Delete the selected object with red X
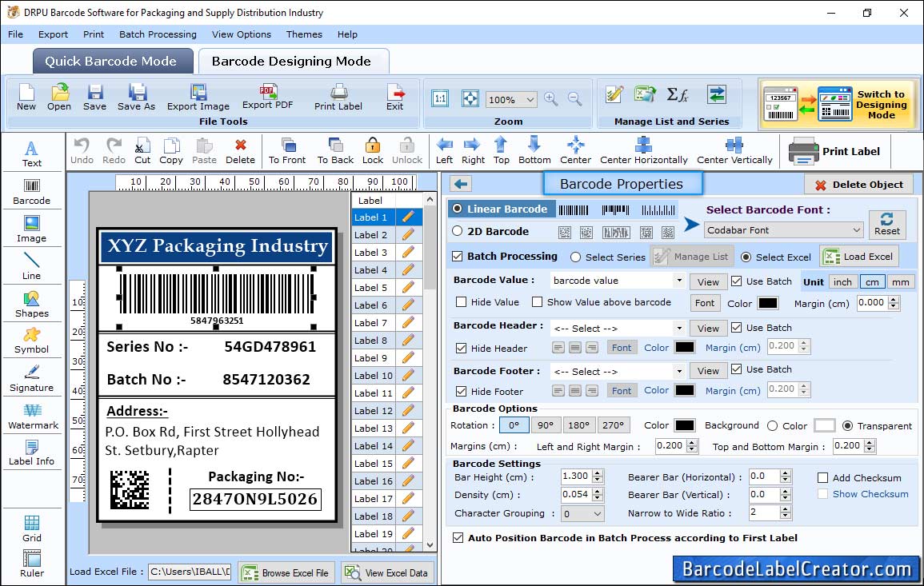The image size is (924, 586). [x=241, y=151]
